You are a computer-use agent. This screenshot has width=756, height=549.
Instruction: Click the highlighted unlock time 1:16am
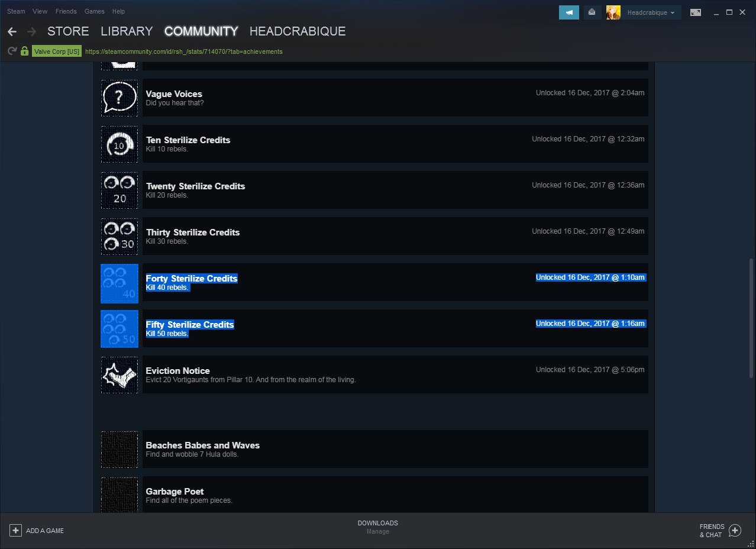(590, 324)
